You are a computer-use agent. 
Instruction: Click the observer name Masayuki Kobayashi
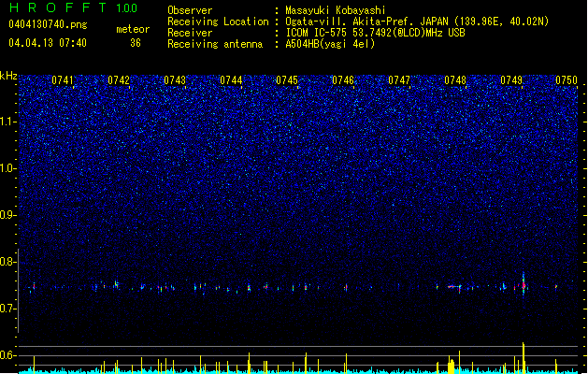pos(336,10)
